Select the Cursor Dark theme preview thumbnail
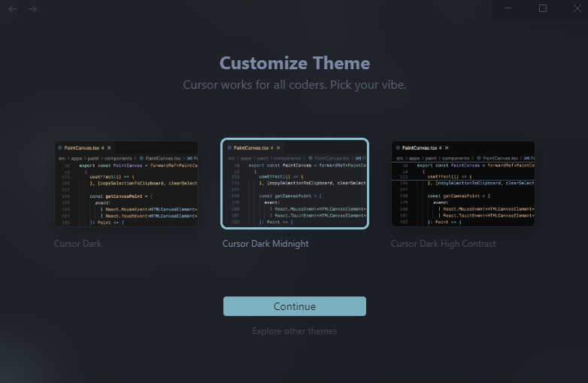588x383 pixels. pos(126,184)
